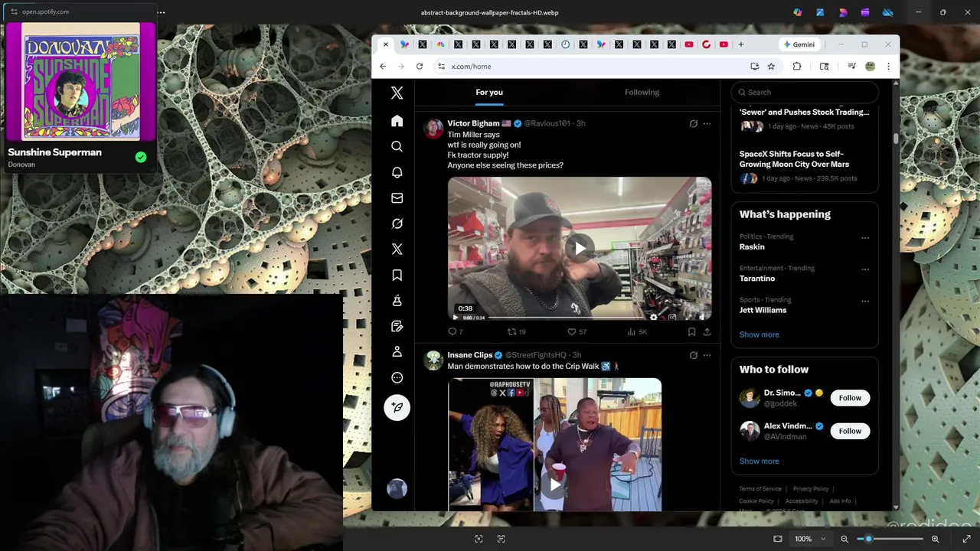The width and height of the screenshot is (980, 551).
Task: Share Victor Bigham's post
Action: coord(707,331)
